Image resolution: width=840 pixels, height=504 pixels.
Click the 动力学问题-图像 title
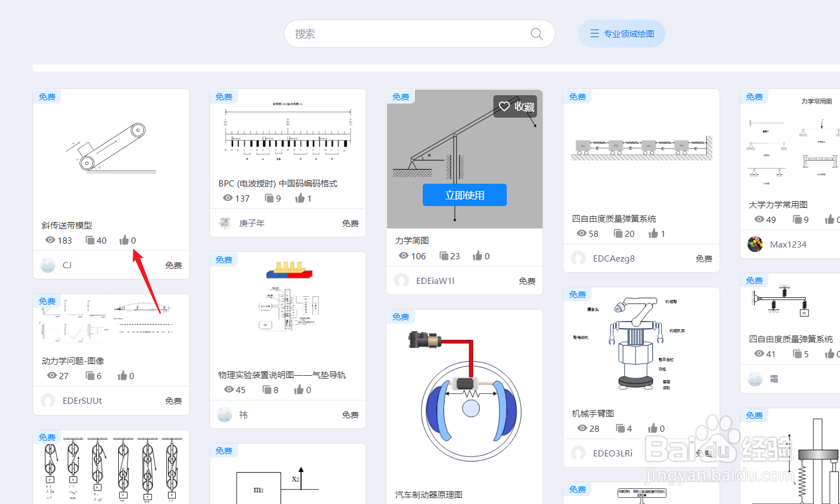73,361
